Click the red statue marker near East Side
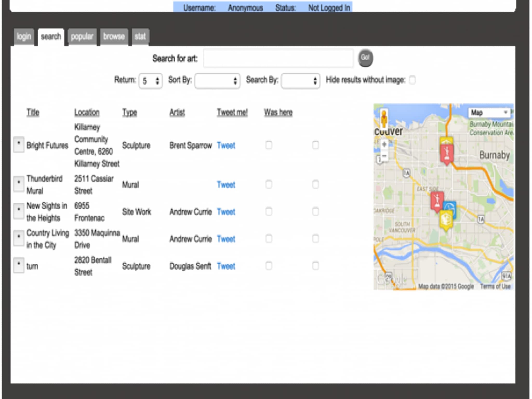 (x=437, y=201)
